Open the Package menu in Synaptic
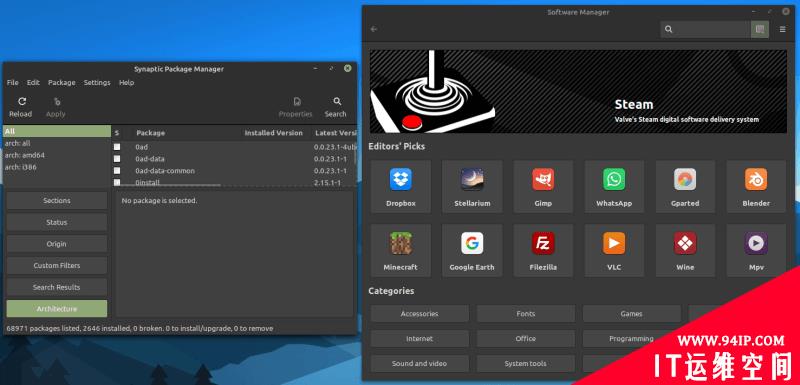 tap(62, 83)
